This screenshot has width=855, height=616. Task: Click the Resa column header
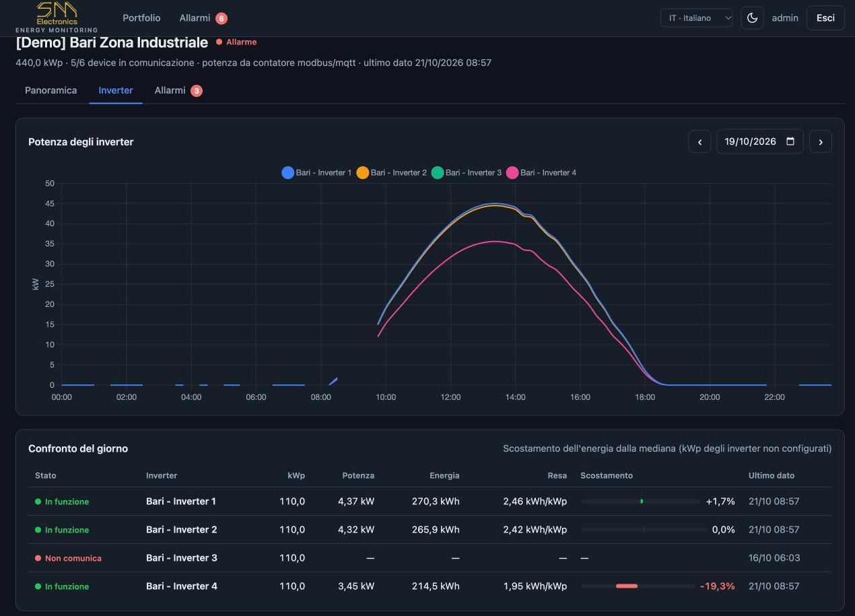coord(557,475)
